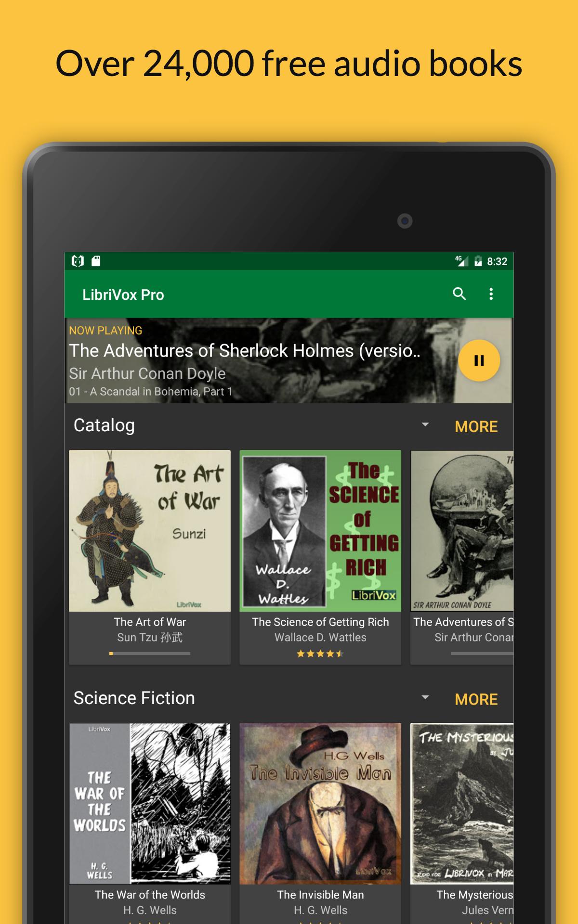Open The Art of War cover
The height and width of the screenshot is (924, 578).
click(x=150, y=531)
